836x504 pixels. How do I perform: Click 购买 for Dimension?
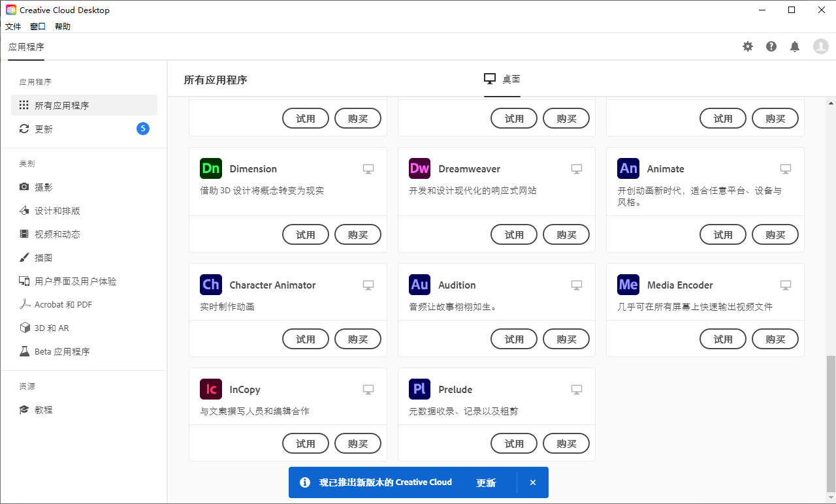pyautogui.click(x=358, y=234)
